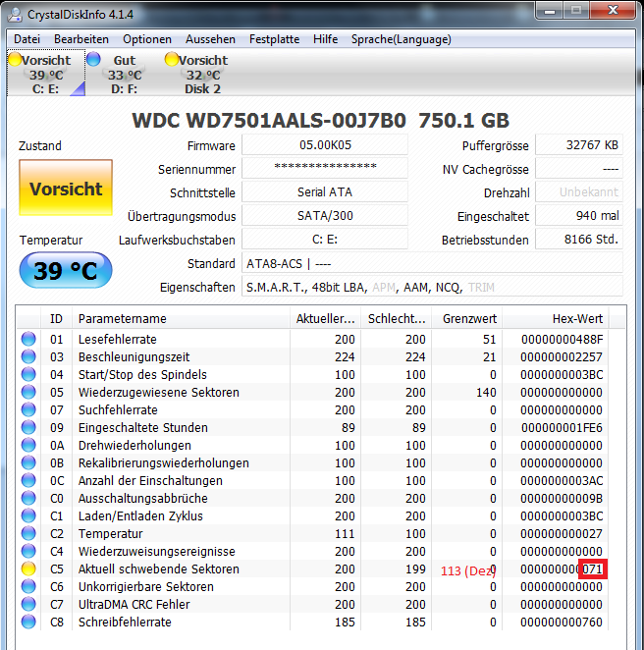Select the Aktuell schwebende Sektoren row text
Image resolution: width=644 pixels, height=650 pixels.
159,569
